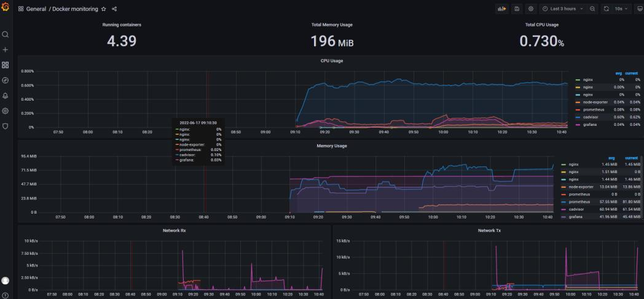Sort CPU Usage legend by avg column
The width and height of the screenshot is (644, 299).
(x=619, y=74)
